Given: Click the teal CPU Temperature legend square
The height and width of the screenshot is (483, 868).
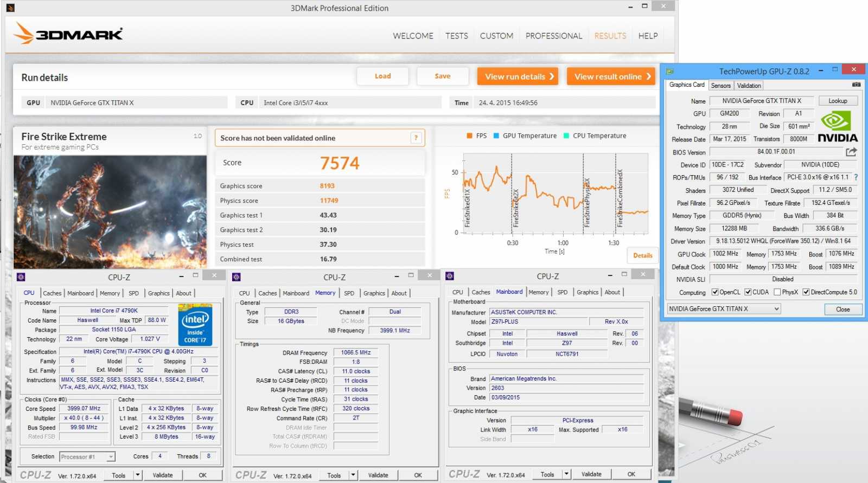Looking at the screenshot, I should coord(566,136).
